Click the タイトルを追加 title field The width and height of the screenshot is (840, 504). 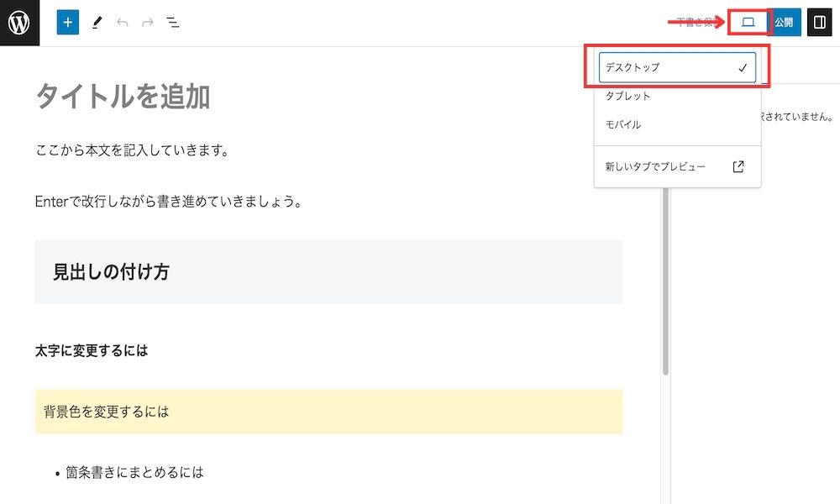[123, 97]
